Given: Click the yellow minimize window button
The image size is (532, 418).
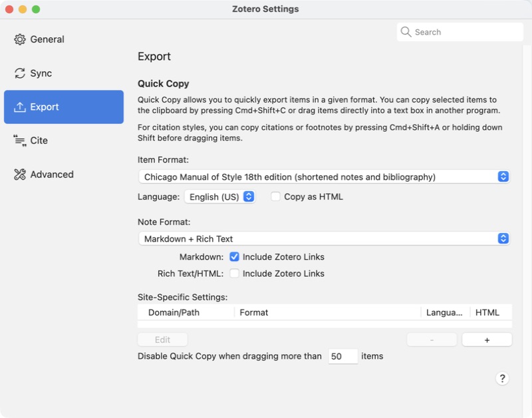Looking at the screenshot, I should pos(23,9).
